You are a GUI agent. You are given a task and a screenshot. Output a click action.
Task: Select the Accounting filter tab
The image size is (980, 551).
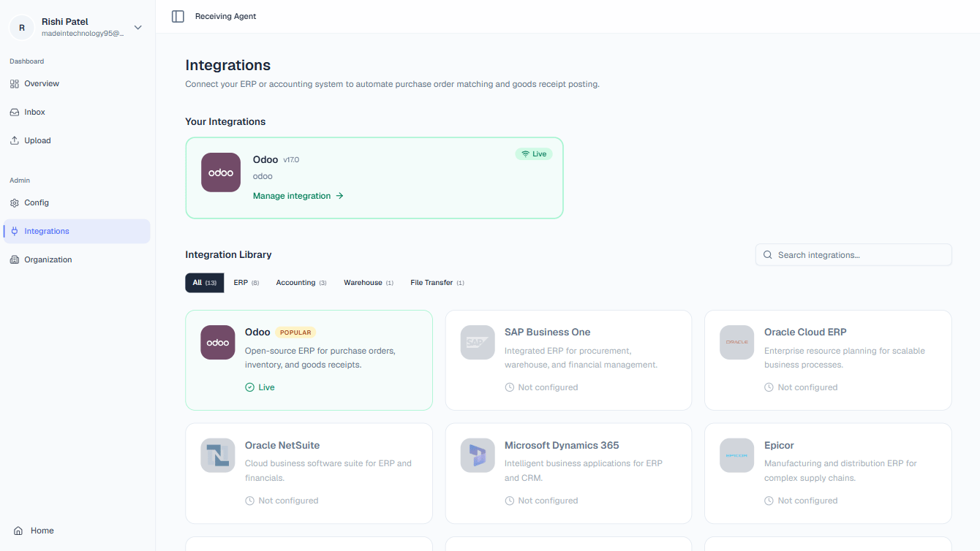point(301,283)
